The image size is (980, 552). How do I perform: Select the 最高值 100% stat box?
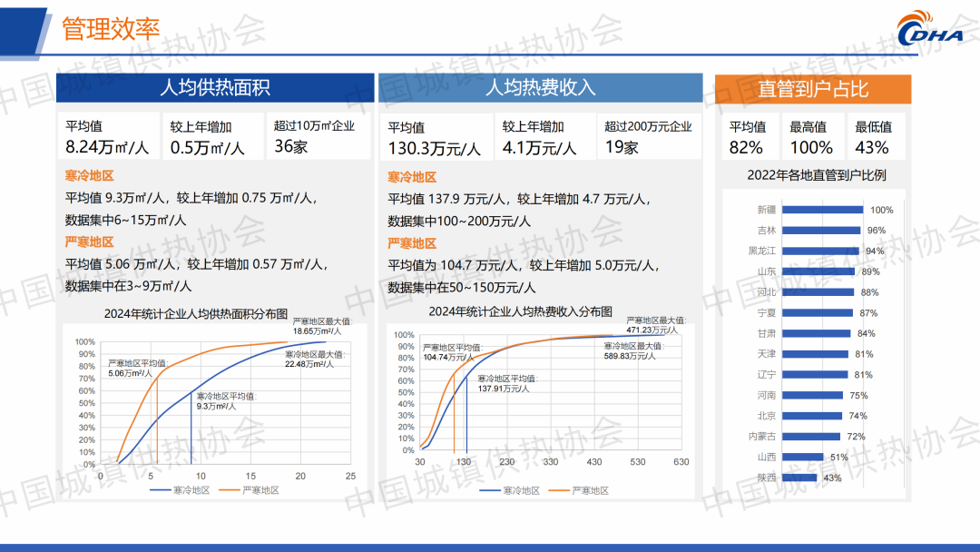click(x=811, y=137)
